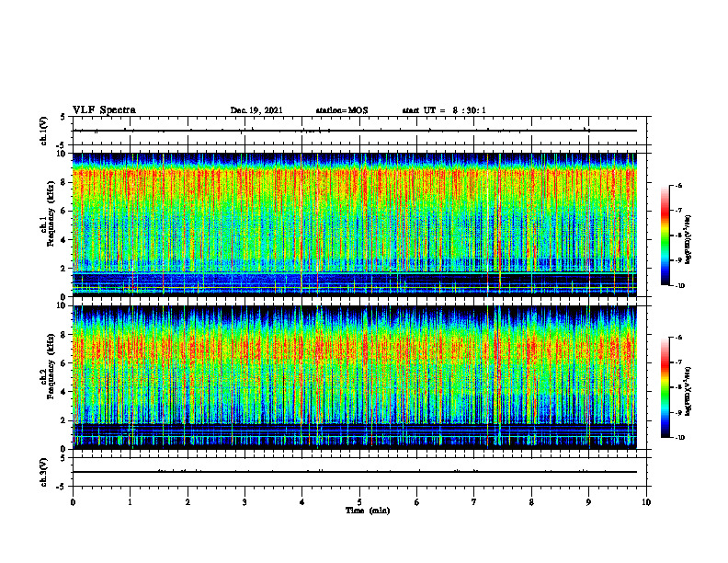Click the "4" kHz tick of ch.2 spectrogram

[x=64, y=392]
